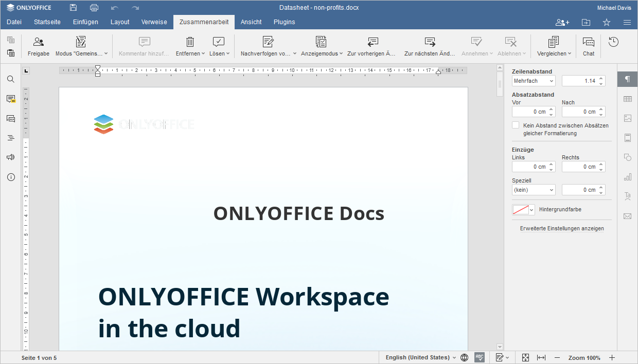Click the share-user icon in header

(562, 22)
